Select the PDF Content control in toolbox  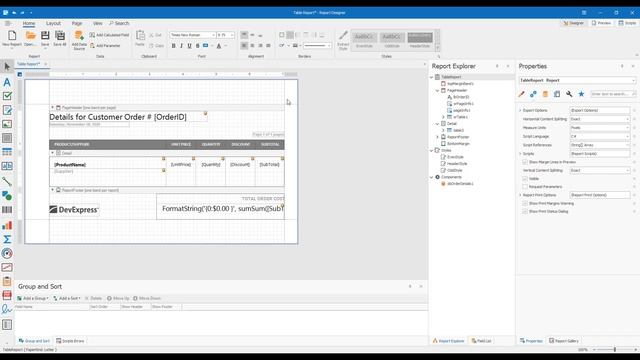(x=7, y=295)
